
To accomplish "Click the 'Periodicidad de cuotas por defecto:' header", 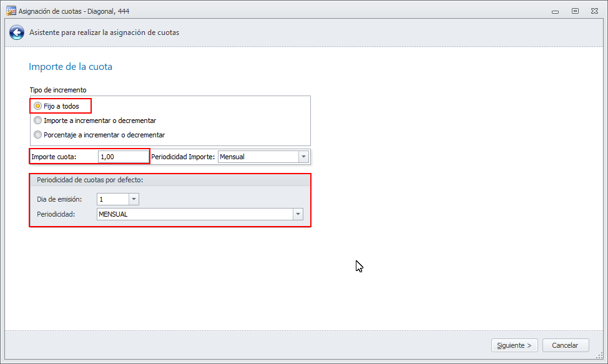I will [x=90, y=180].
